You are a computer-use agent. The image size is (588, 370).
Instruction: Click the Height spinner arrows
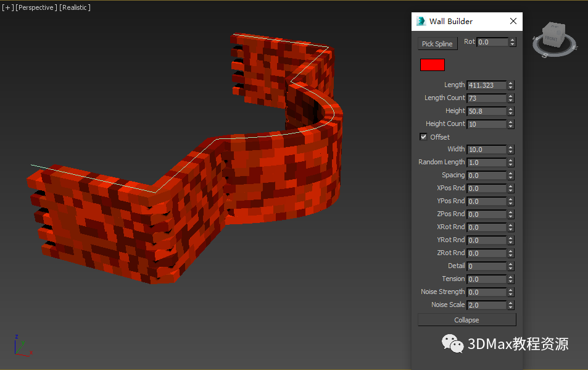tap(510, 111)
